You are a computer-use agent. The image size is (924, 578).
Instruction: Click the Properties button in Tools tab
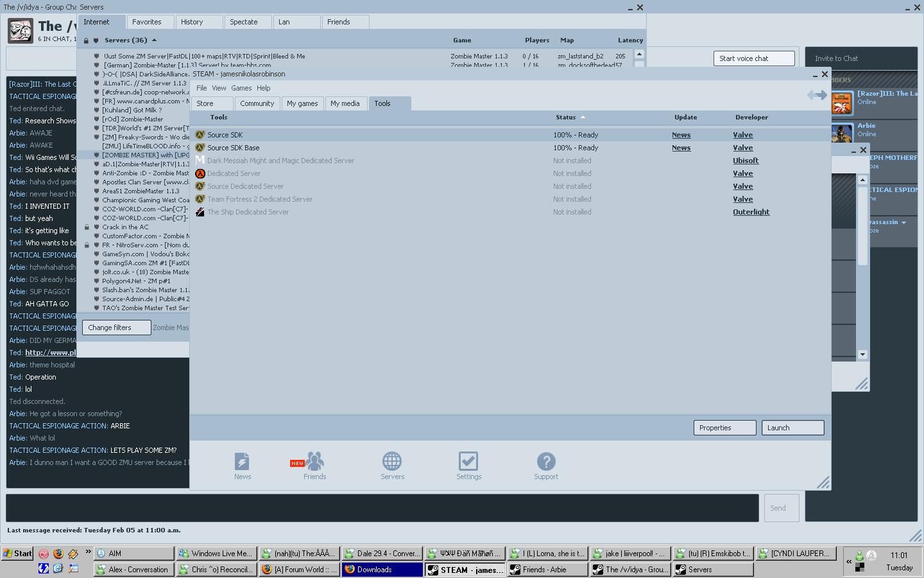point(724,428)
